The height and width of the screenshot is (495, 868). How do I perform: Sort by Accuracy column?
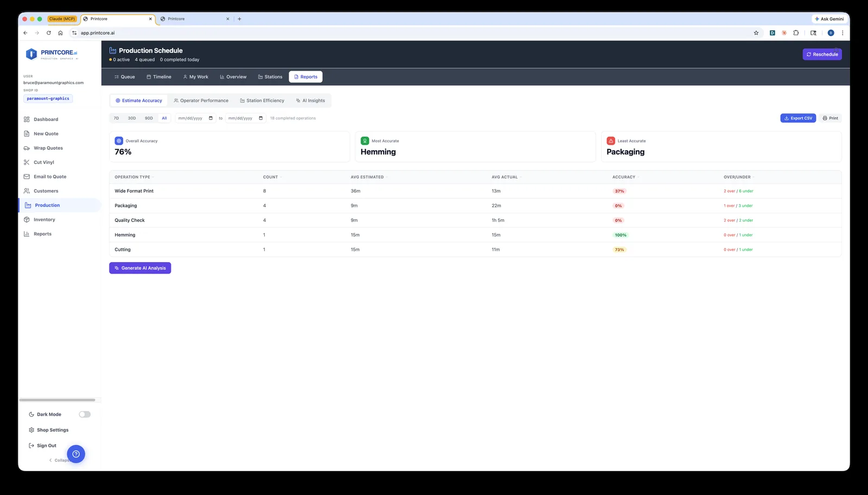[626, 177]
